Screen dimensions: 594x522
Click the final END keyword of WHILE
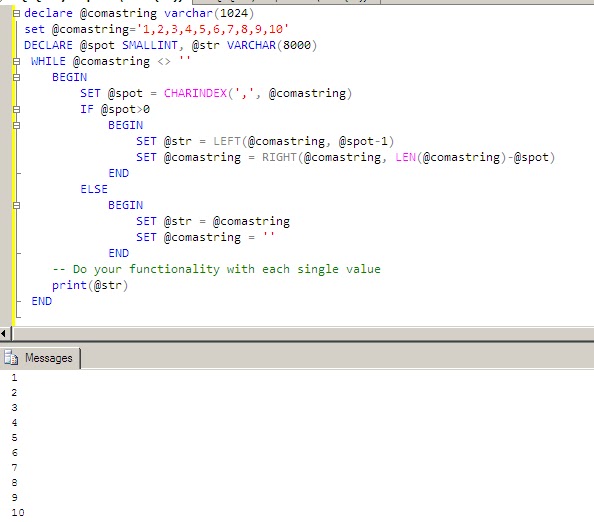pyautogui.click(x=42, y=301)
